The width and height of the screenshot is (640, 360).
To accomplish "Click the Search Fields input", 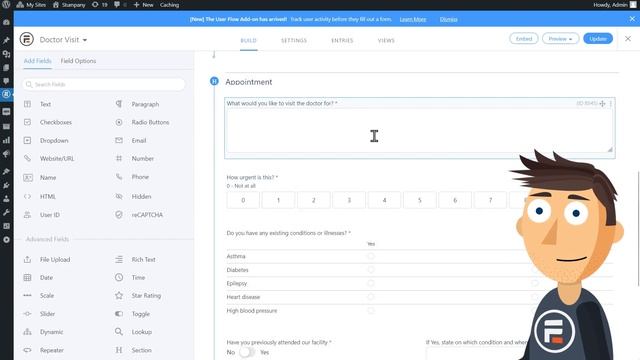I will click(x=104, y=84).
